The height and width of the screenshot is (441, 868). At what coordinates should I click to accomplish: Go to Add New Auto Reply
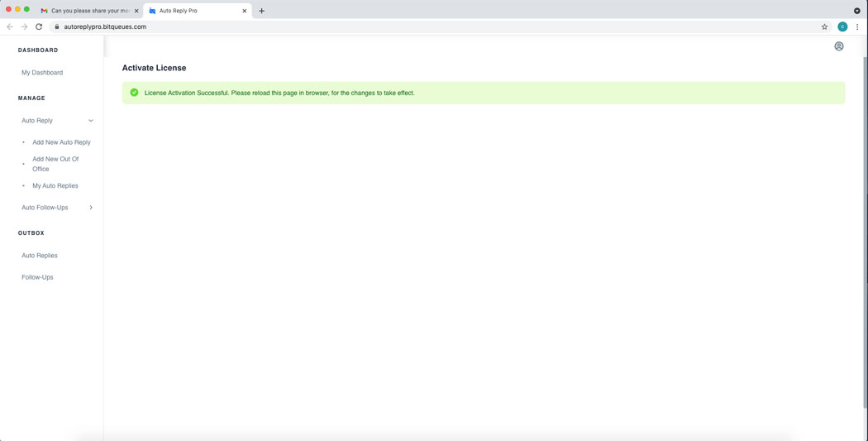61,142
